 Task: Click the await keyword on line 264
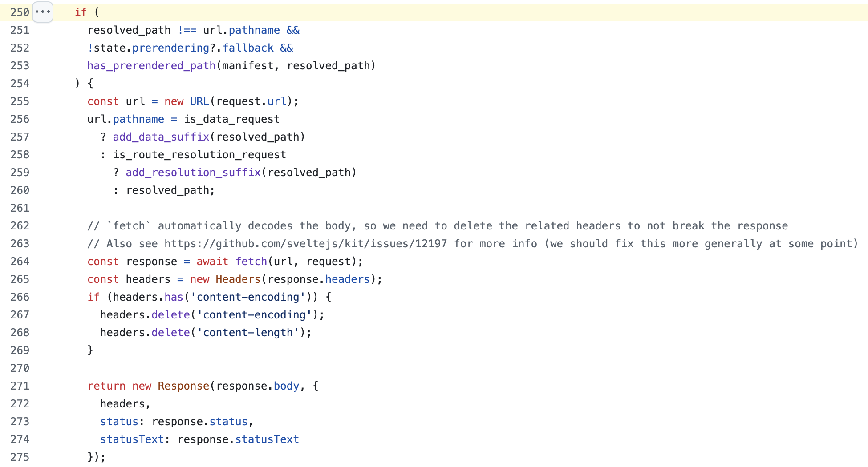click(x=212, y=262)
